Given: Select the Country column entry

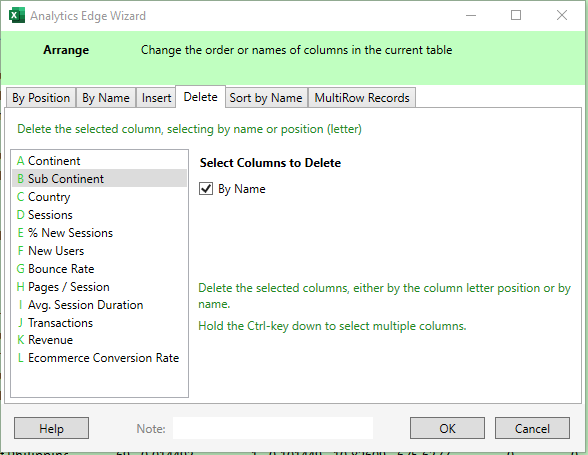Looking at the screenshot, I should [99, 197].
